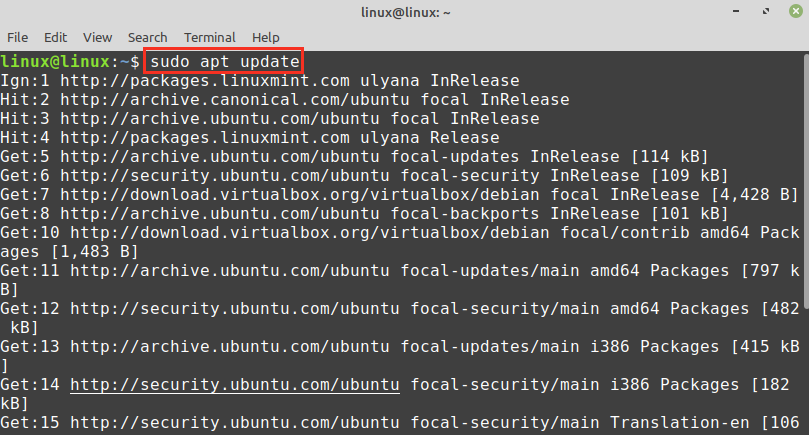The width and height of the screenshot is (809, 435).
Task: Open the View menu
Action: (97, 37)
